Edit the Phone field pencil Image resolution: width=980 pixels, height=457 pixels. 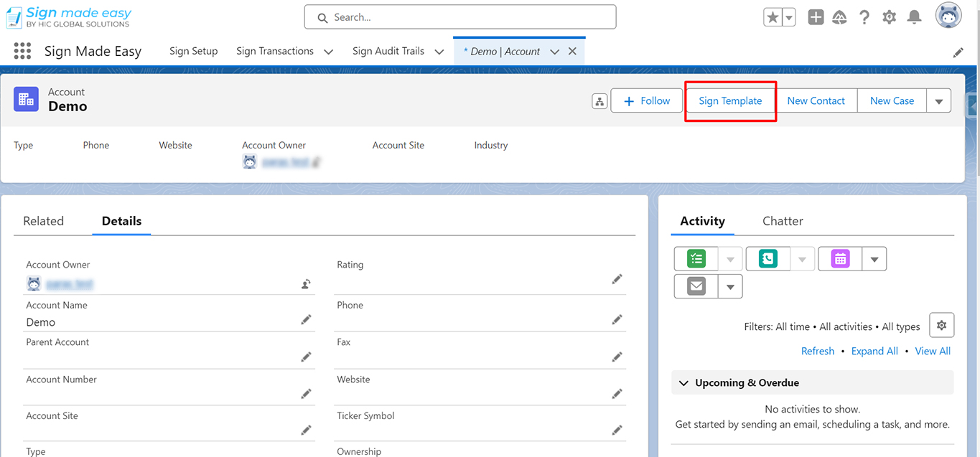pos(617,320)
